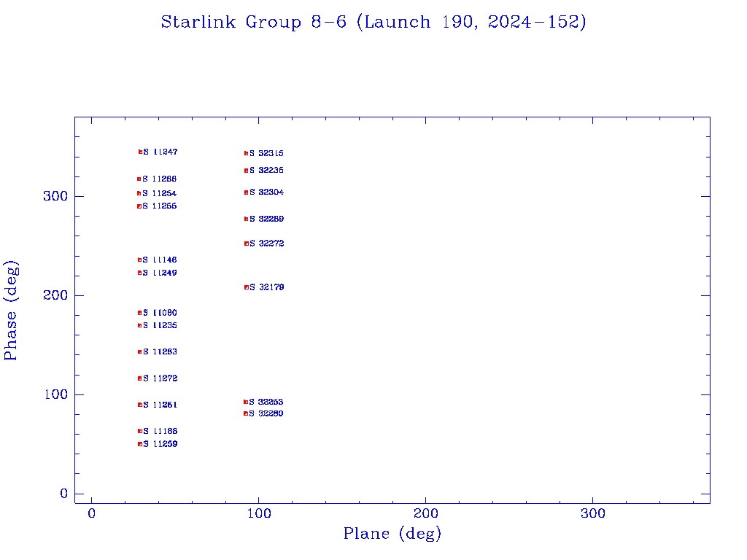Click the '0' tick label on Phase axis
Image resolution: width=747 pixels, height=560 pixels.
64,494
